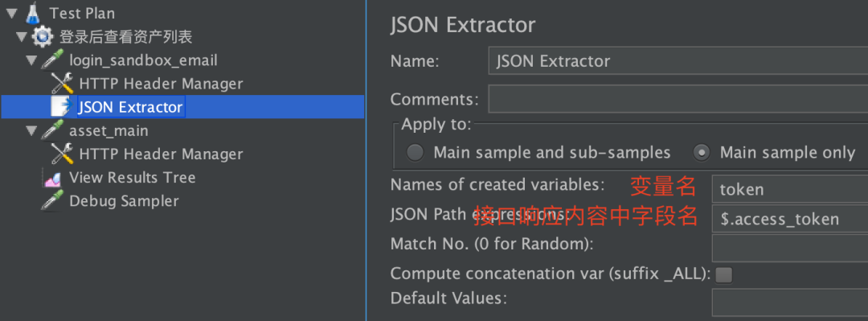The height and width of the screenshot is (321, 868).
Task: Click the View Results Tree graph icon
Action: (52, 178)
